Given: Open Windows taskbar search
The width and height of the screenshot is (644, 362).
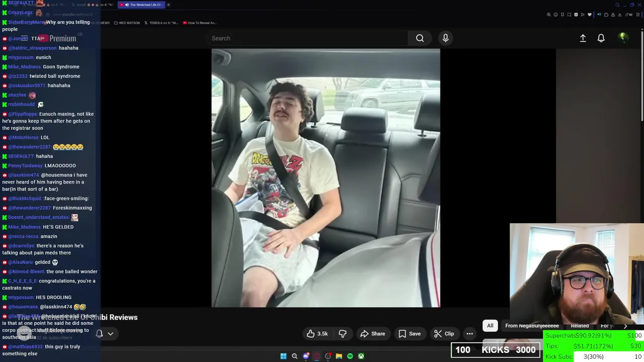Looking at the screenshot, I should (294, 356).
